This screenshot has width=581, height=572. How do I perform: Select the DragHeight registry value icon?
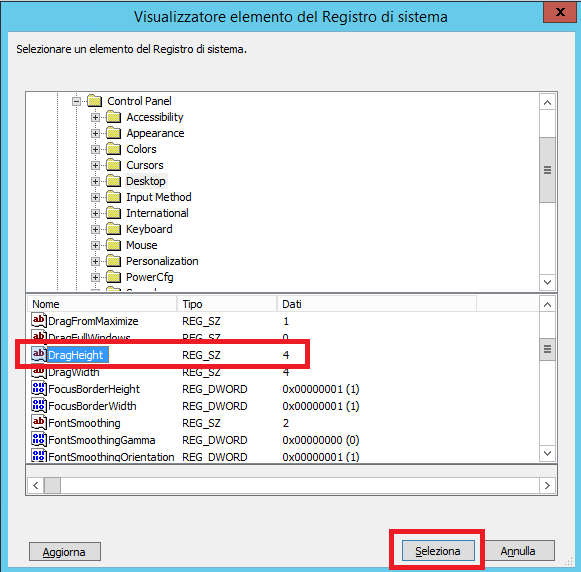click(x=39, y=355)
